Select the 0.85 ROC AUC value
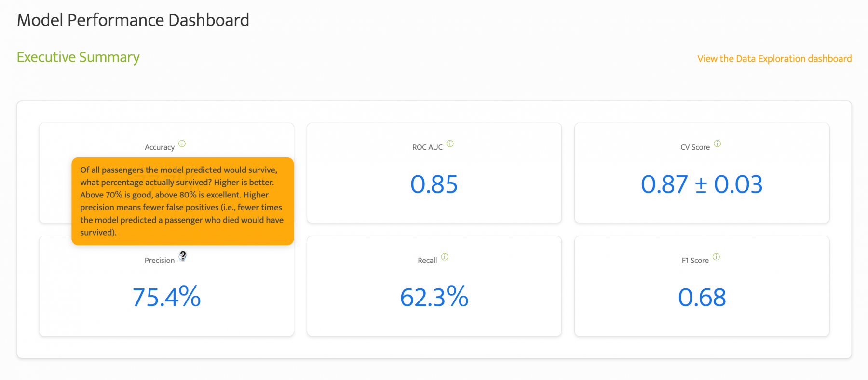The image size is (868, 380). [434, 184]
